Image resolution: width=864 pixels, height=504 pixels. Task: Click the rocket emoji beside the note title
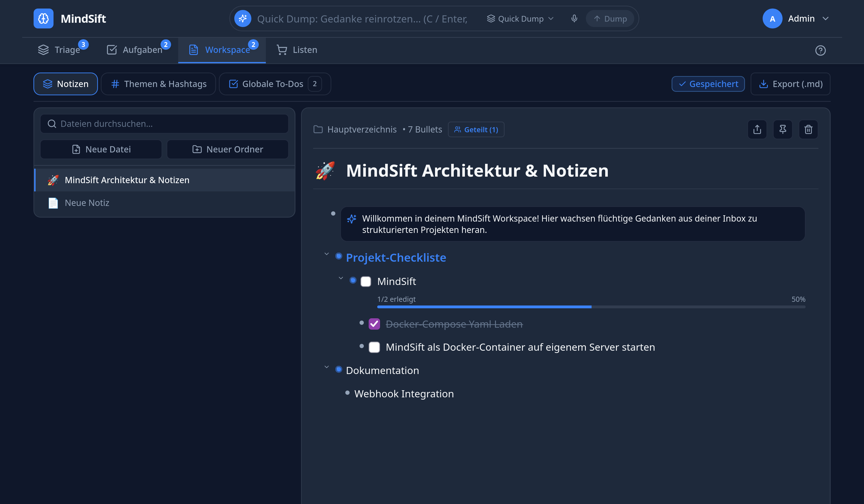point(325,171)
